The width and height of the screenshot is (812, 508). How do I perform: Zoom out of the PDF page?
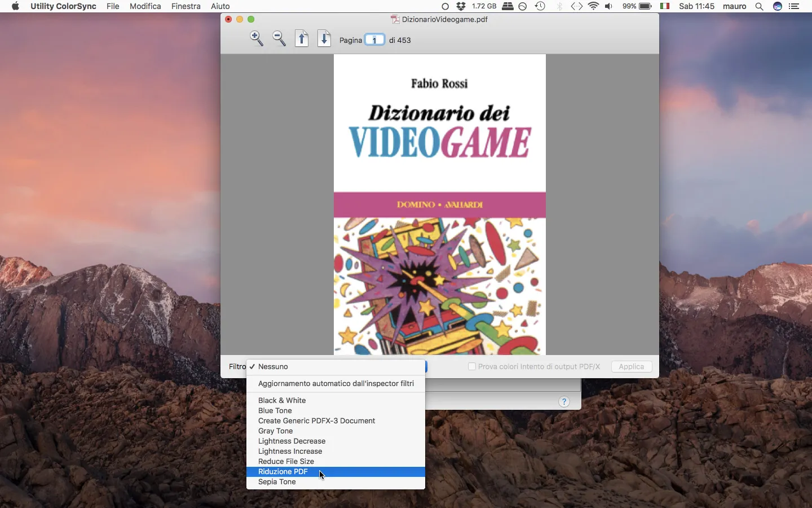pos(279,39)
